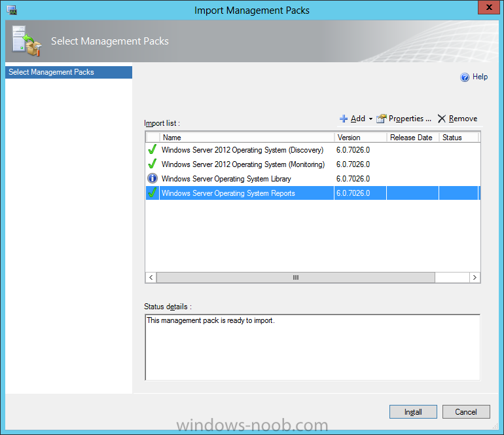Select Windows Server Operating System Library row
This screenshot has width=504, height=435.
pos(312,179)
